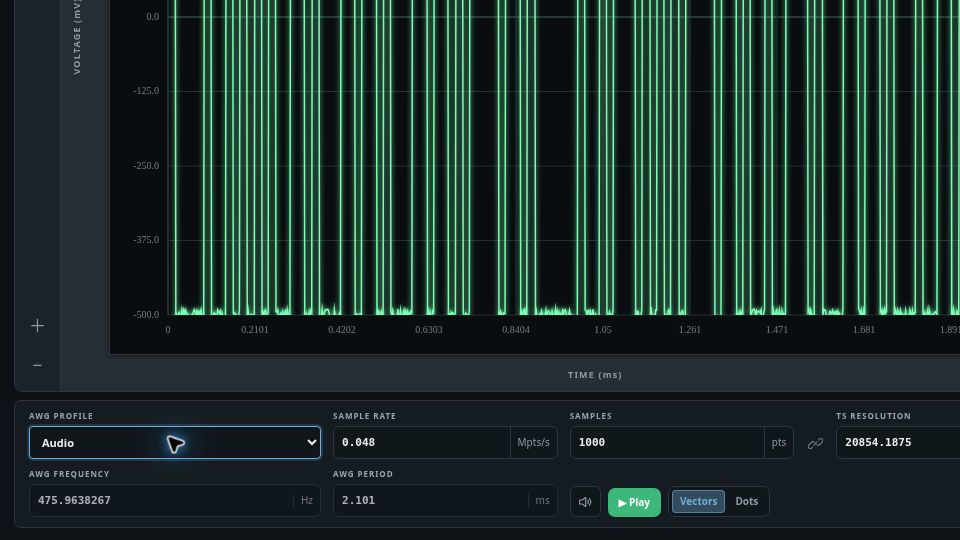This screenshot has width=960, height=540.
Task: Click the ms unit label
Action: pyautogui.click(x=542, y=501)
